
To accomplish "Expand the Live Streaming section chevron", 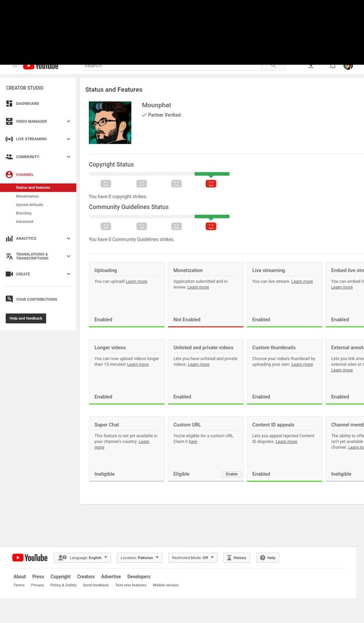I will pos(69,139).
